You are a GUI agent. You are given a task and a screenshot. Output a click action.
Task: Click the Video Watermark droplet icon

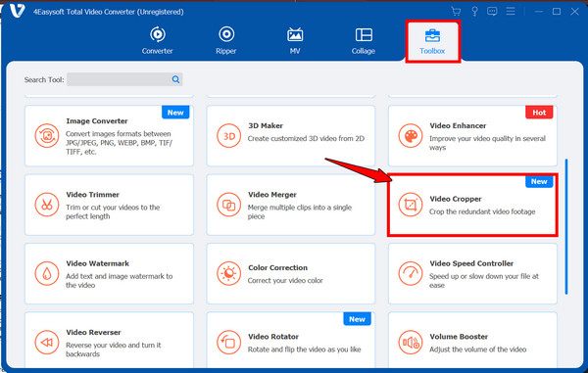47,273
